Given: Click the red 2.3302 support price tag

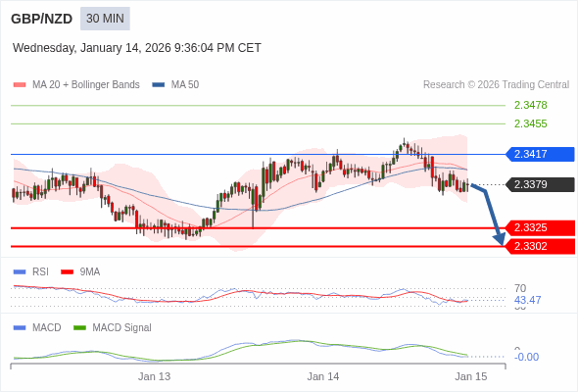Looking at the screenshot, I should click(x=540, y=246).
